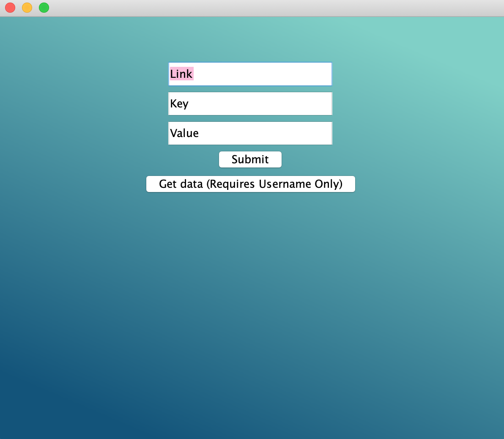Click the red close control
The height and width of the screenshot is (439, 504).
pyautogui.click(x=10, y=7)
